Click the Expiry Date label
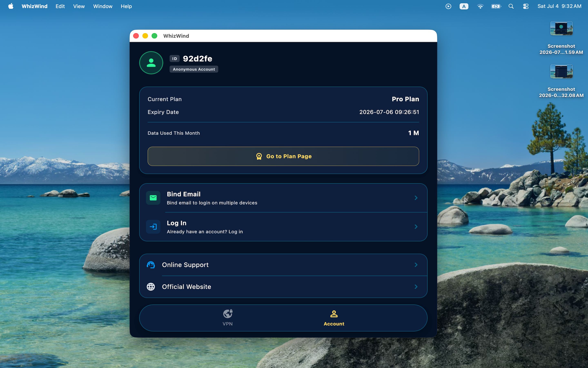 tap(163, 112)
